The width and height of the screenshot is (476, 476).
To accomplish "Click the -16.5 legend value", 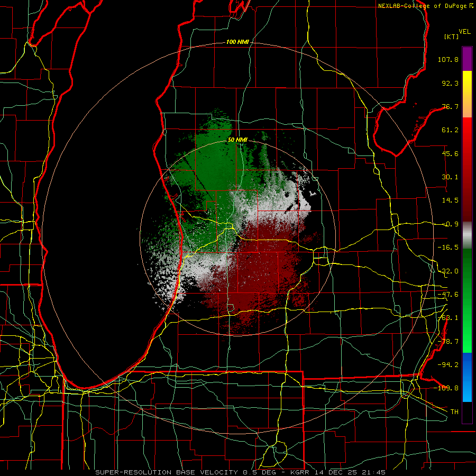I will (448, 248).
